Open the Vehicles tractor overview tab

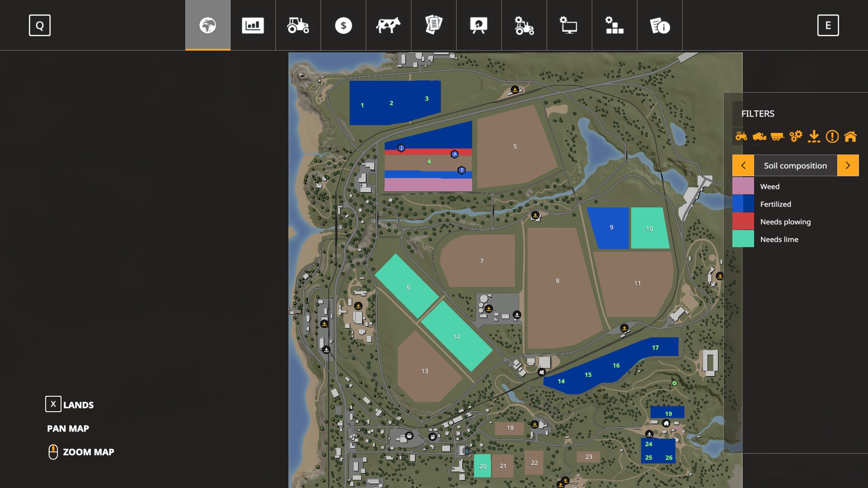point(298,25)
